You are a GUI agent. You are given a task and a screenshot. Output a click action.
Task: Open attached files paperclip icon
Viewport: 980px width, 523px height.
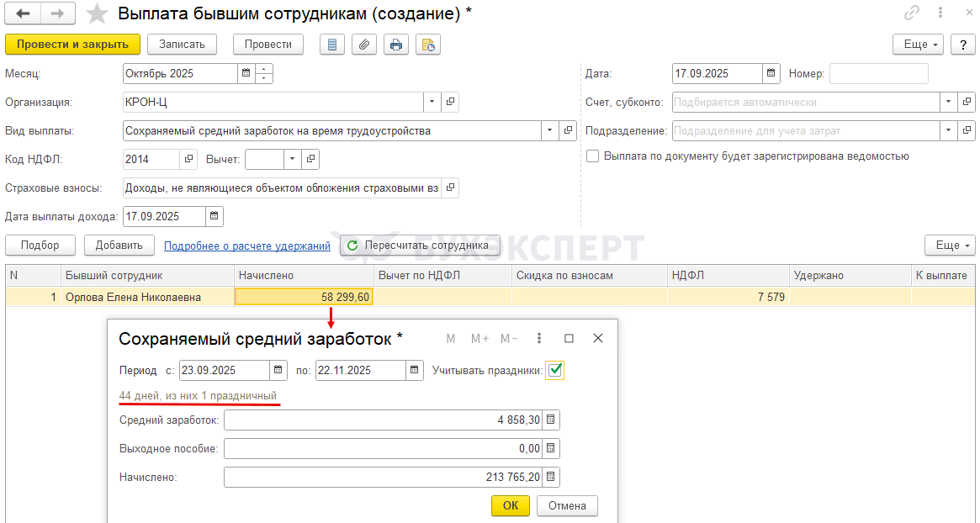363,45
